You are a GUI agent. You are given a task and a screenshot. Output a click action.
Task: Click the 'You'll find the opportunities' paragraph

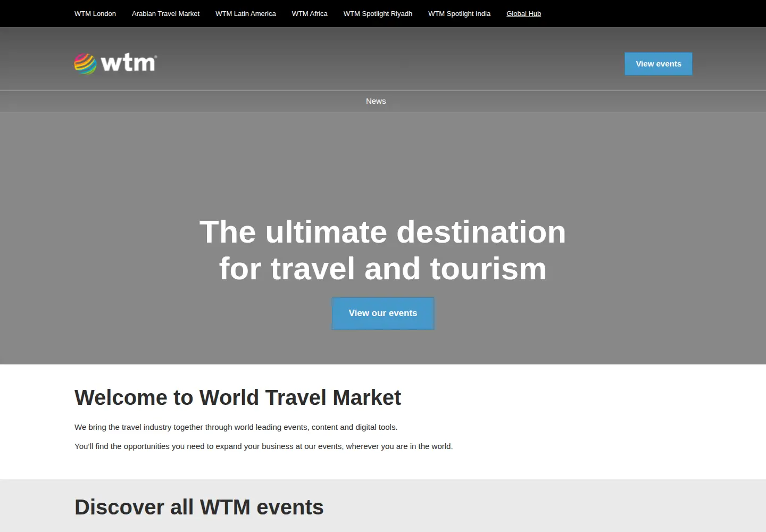click(x=264, y=446)
